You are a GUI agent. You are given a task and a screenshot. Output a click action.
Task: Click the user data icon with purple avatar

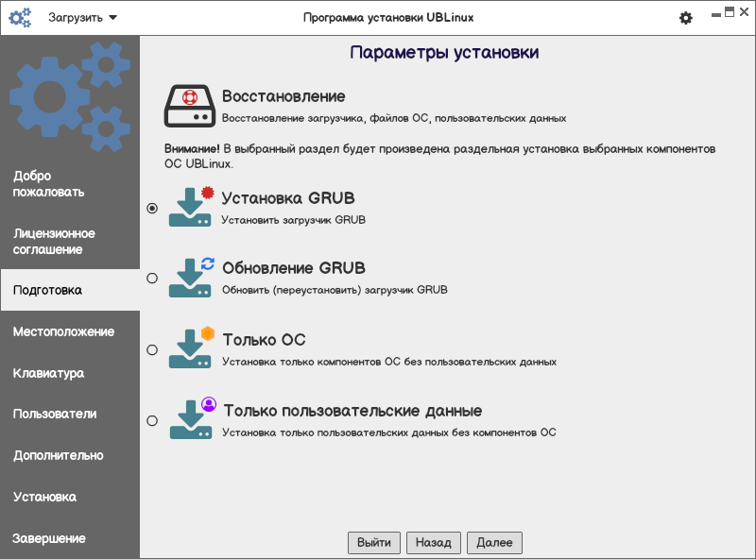coord(193,417)
